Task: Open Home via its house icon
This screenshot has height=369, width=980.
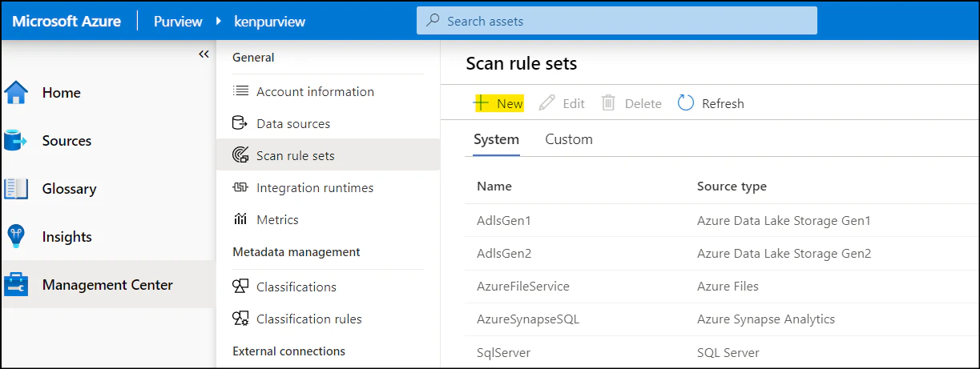Action: click(16, 93)
